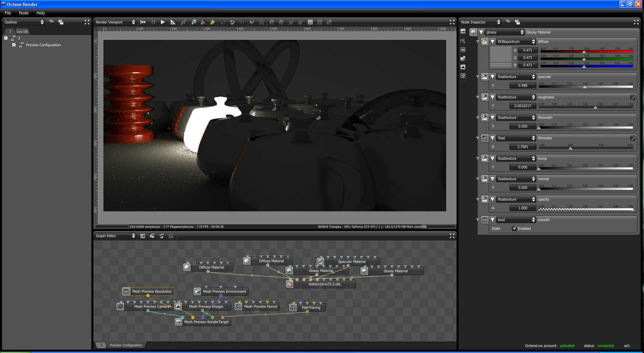Click the specular Y value field
The width and height of the screenshot is (644, 353).
[x=522, y=85]
